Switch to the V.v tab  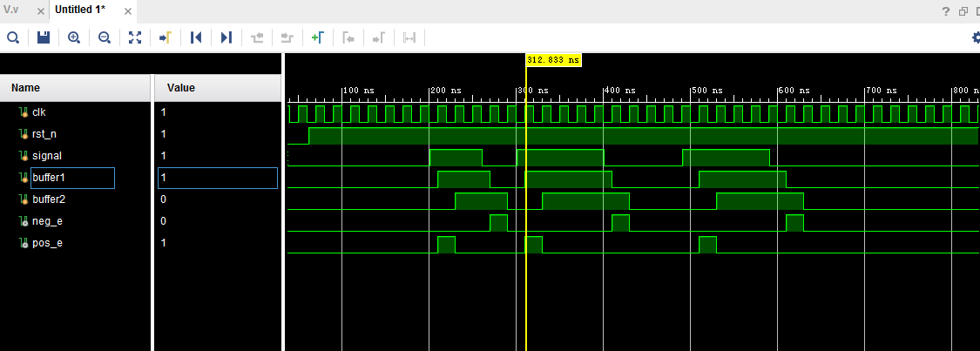pyautogui.click(x=10, y=10)
